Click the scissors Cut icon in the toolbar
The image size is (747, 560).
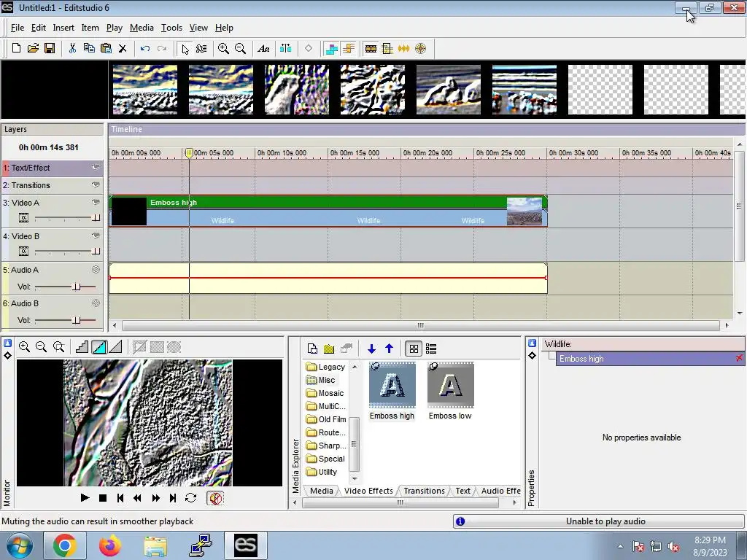(x=72, y=49)
